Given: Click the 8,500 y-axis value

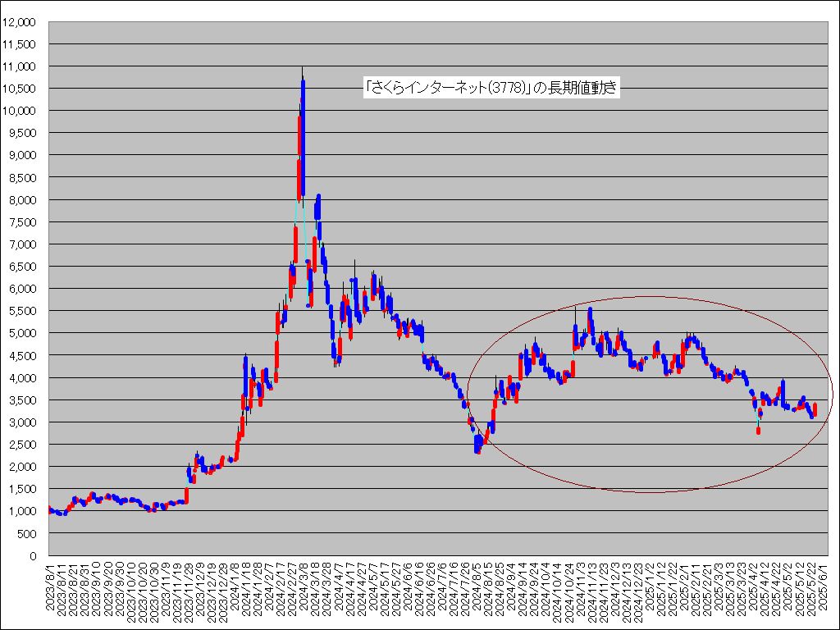Looking at the screenshot, I should [x=21, y=178].
